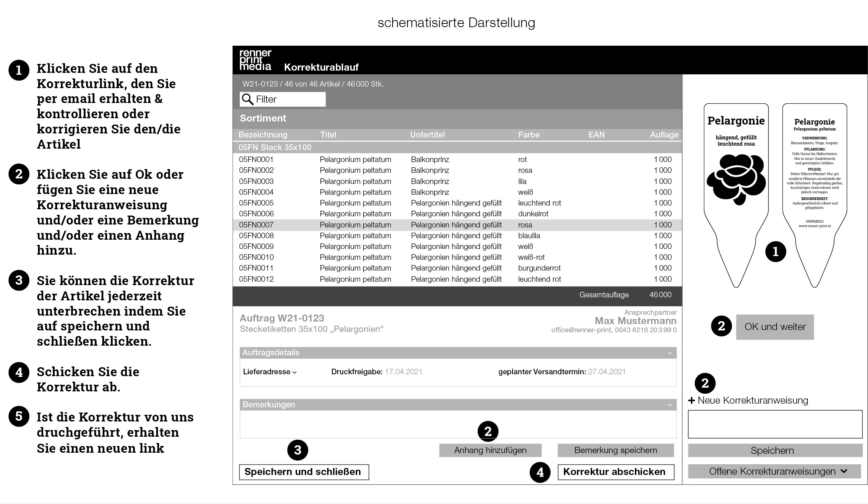Screen dimensions: 868x504
Task: Select article row 05FN0008
Action: [x=457, y=236]
